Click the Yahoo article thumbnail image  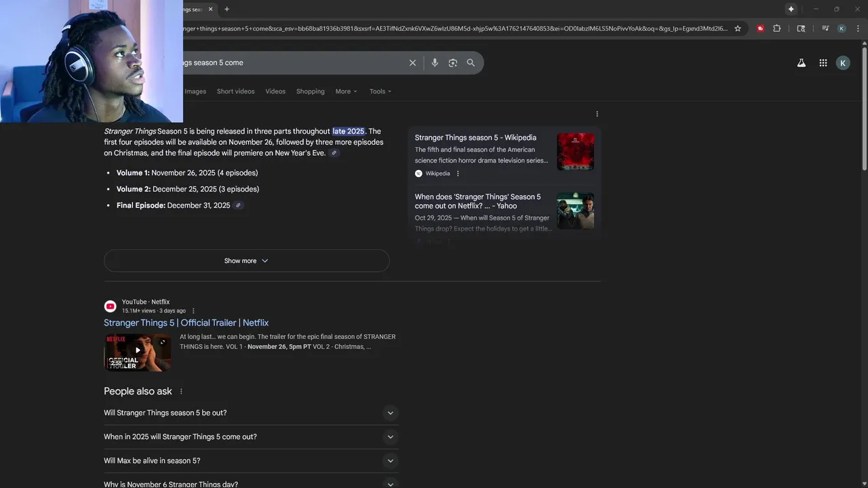[575, 211]
